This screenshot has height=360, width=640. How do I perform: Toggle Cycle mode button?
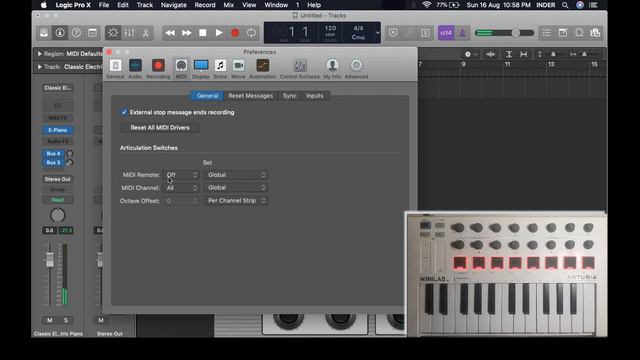pyautogui.click(x=251, y=33)
